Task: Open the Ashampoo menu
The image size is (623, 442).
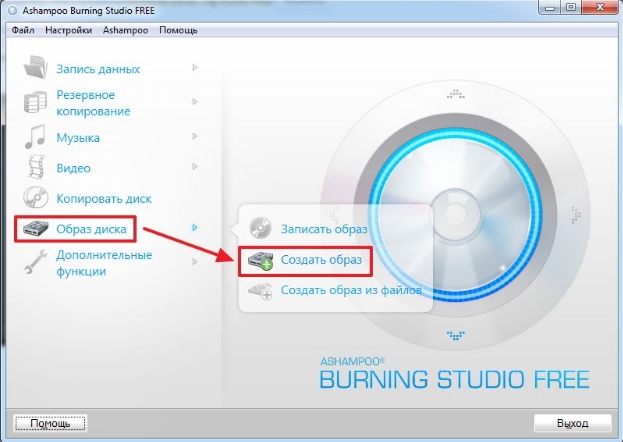Action: click(x=126, y=30)
